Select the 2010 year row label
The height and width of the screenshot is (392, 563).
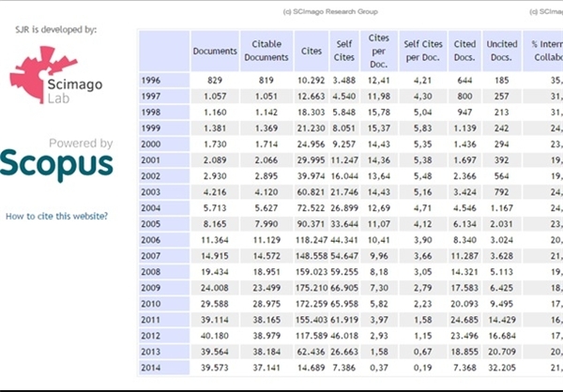coord(164,304)
